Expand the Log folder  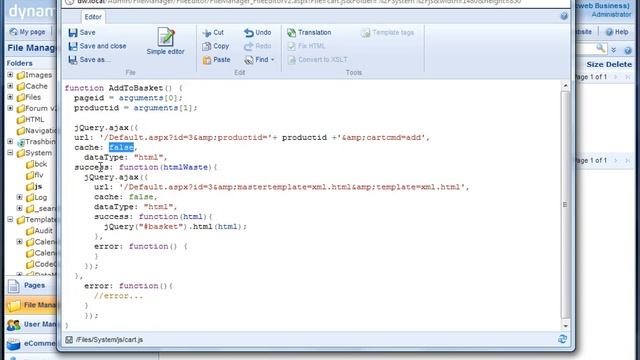pyautogui.click(x=19, y=197)
